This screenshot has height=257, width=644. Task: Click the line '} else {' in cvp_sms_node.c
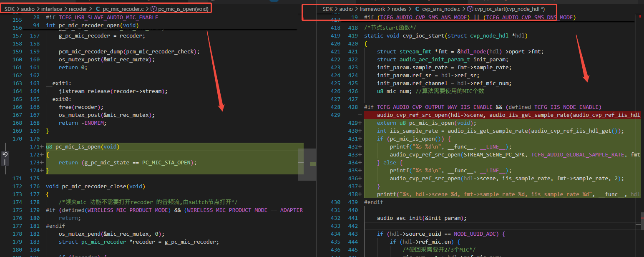pyautogui.click(x=390, y=162)
